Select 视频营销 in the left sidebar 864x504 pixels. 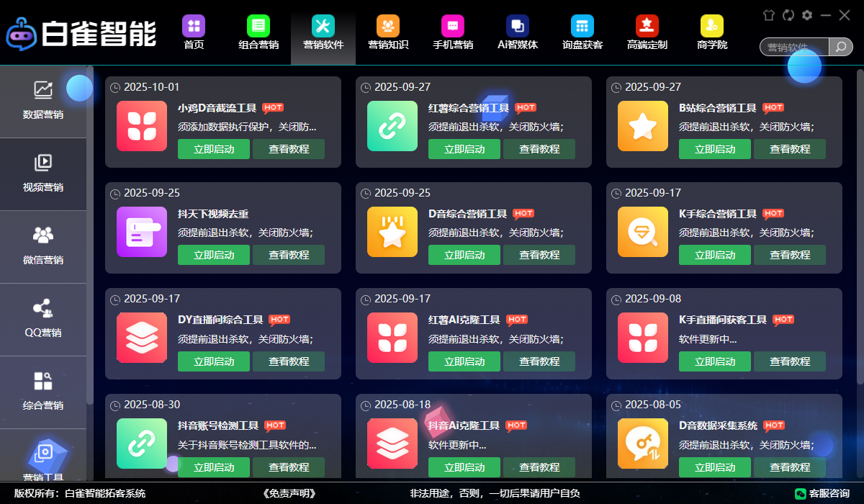43,174
